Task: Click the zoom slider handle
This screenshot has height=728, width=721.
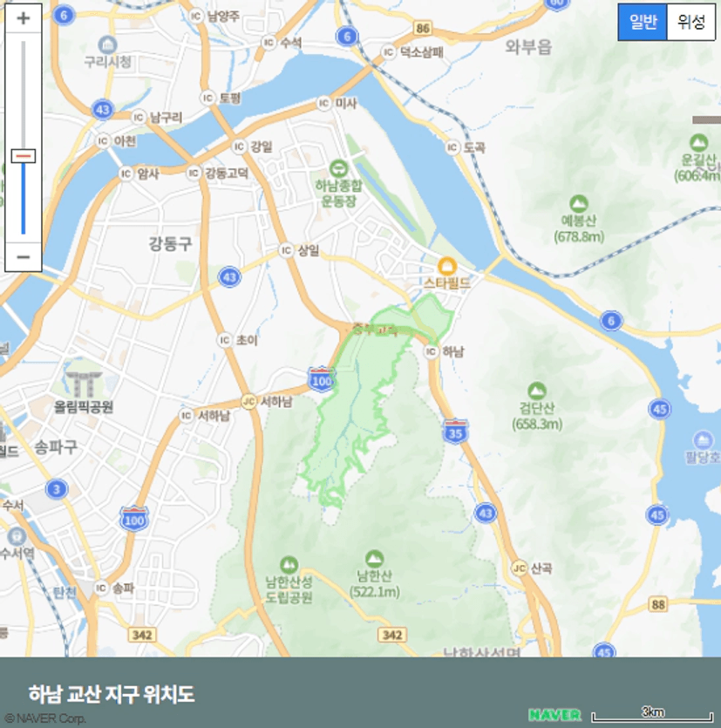Action: (24, 156)
